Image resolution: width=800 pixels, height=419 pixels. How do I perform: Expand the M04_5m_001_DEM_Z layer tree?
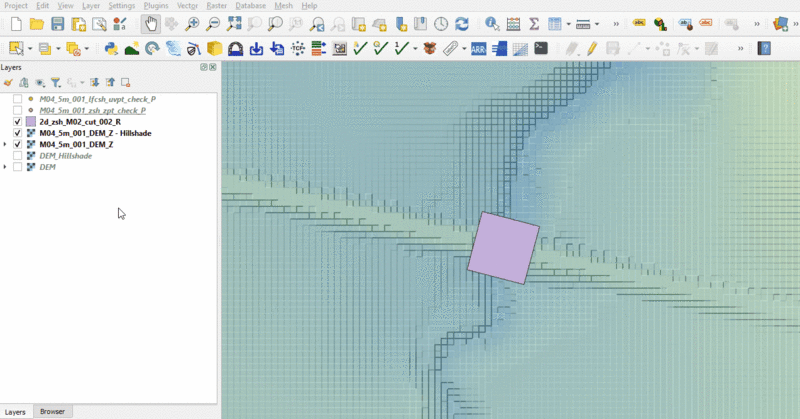tap(6, 144)
